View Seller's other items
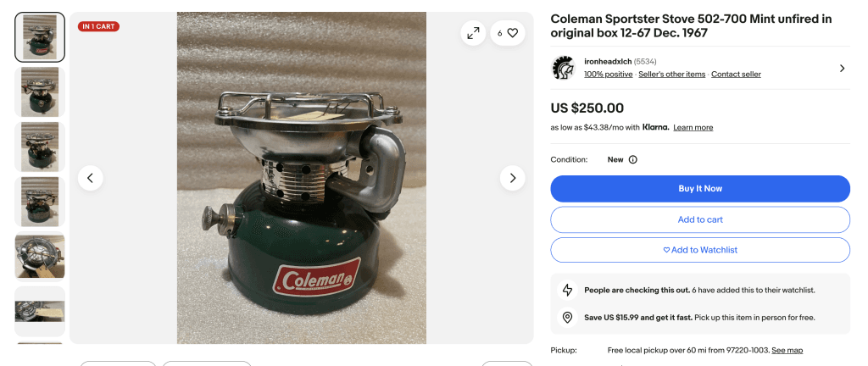 coord(671,75)
